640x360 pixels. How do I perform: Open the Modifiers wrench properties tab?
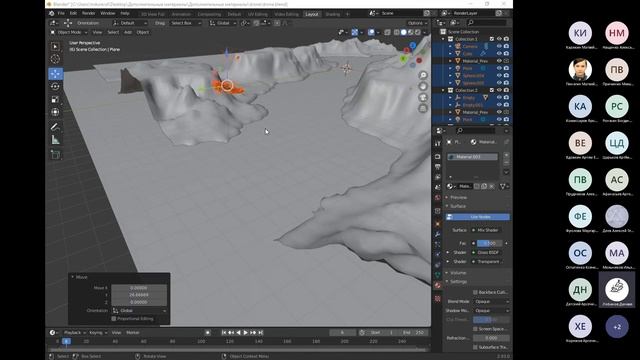(438, 234)
